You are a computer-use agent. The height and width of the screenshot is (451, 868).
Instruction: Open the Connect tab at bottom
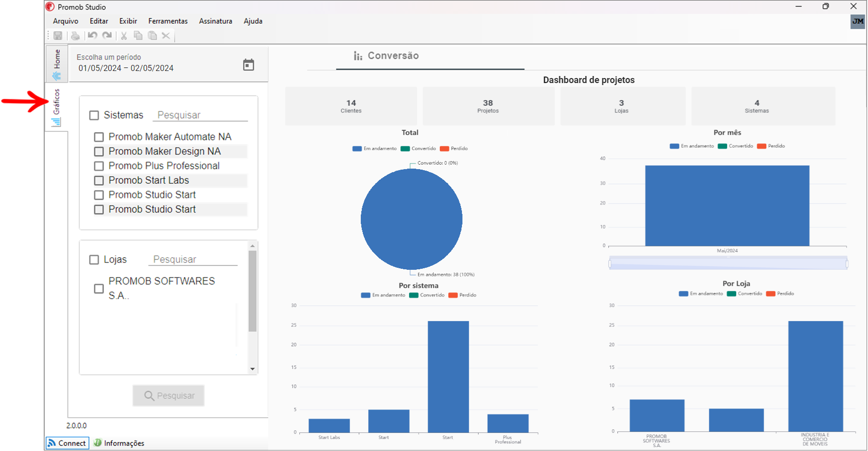click(x=67, y=443)
